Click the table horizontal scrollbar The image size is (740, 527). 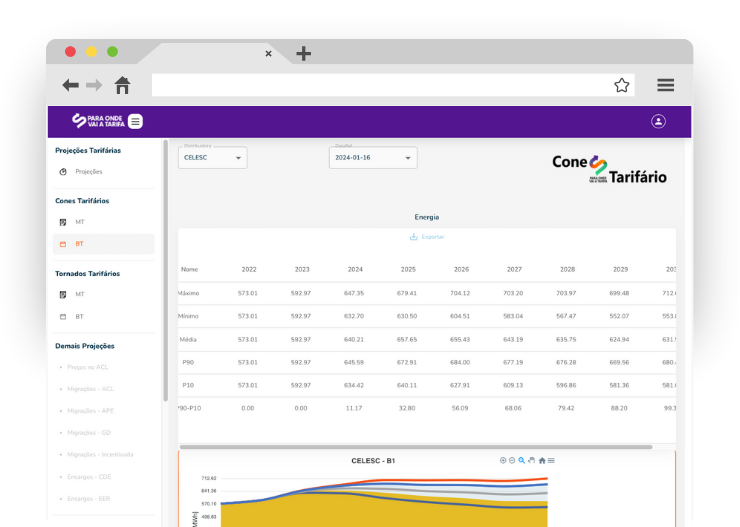(x=415, y=447)
